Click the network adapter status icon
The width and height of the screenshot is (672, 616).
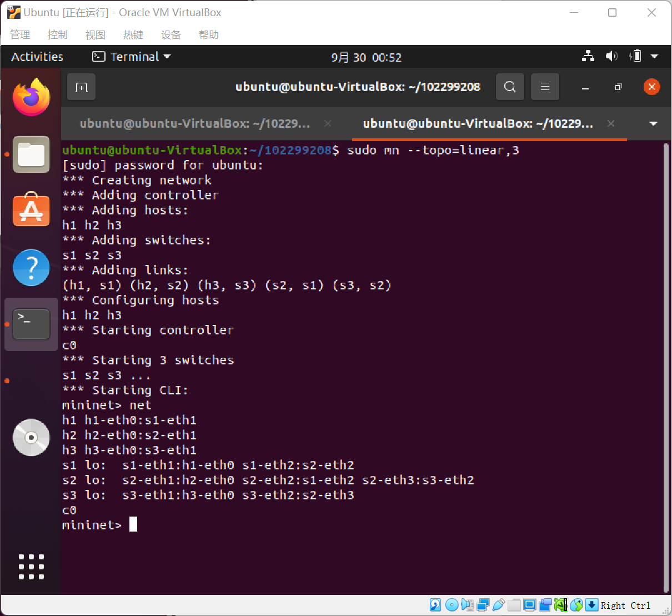pyautogui.click(x=483, y=605)
